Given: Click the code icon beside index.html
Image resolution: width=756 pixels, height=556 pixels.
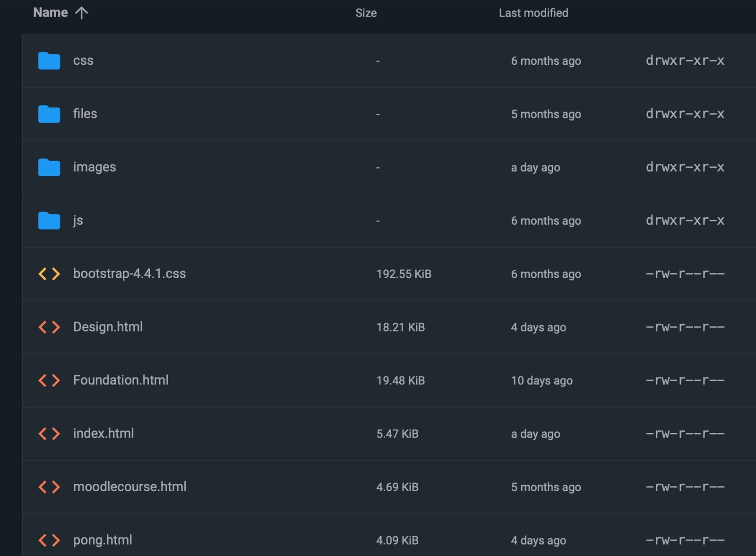Looking at the screenshot, I should pyautogui.click(x=49, y=434).
